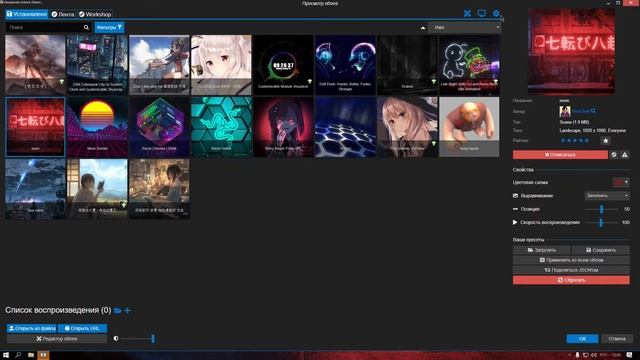Viewport: 640px width, 360px height.
Task: Click the Отписаться unsubscribe button
Action: [560, 155]
